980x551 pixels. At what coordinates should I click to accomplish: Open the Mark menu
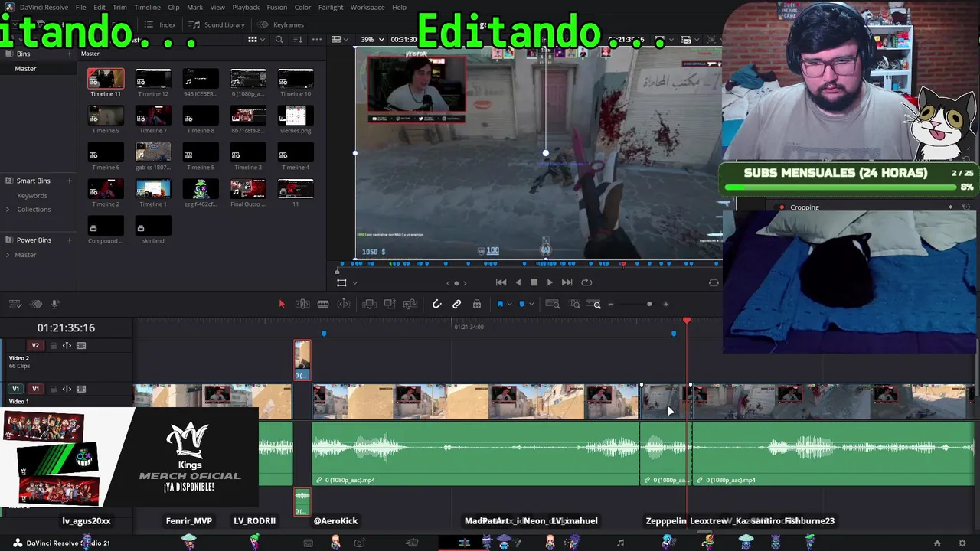[195, 8]
